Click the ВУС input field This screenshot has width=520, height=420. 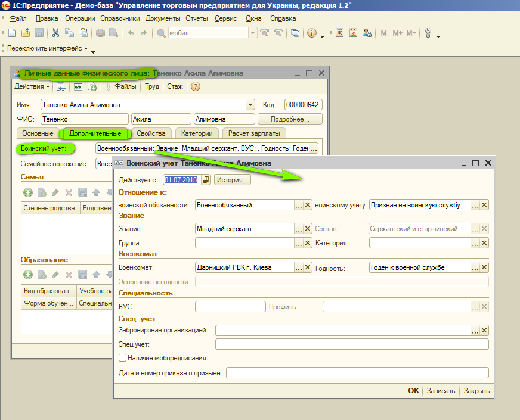click(231, 306)
